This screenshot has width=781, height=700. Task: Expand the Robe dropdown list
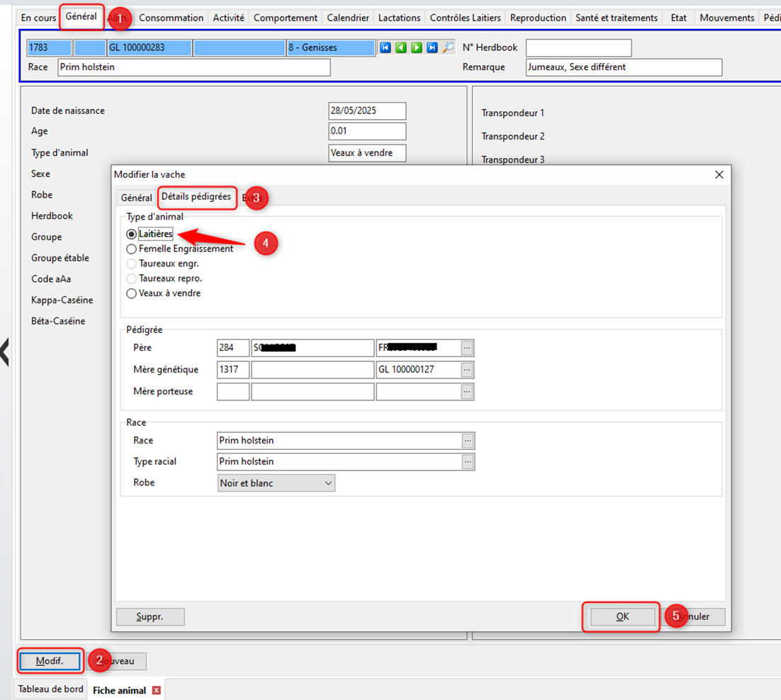coord(328,483)
